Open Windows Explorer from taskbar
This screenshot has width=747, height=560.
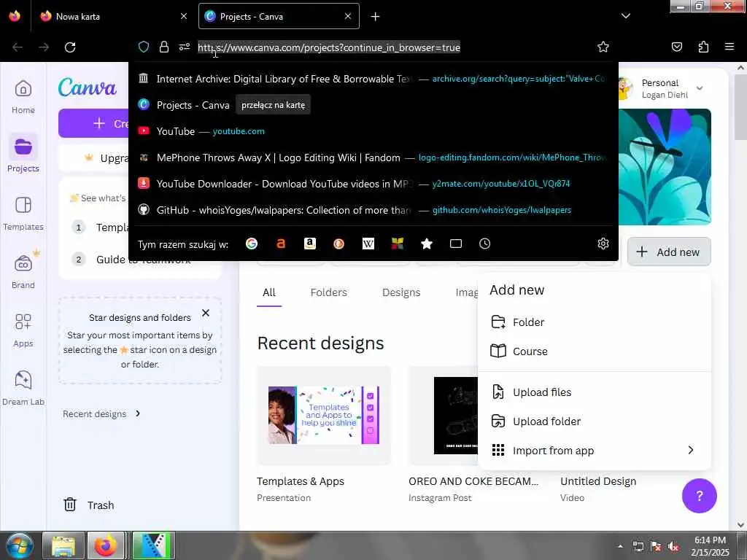click(63, 545)
